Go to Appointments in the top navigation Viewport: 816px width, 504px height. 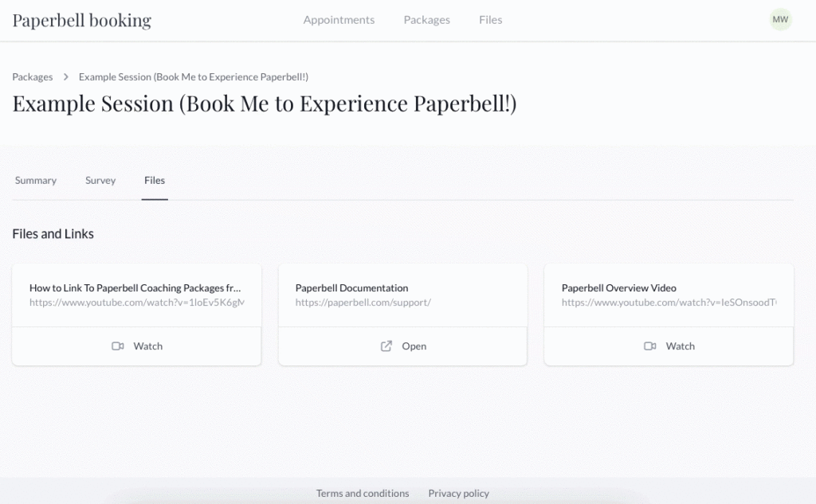pyautogui.click(x=339, y=20)
